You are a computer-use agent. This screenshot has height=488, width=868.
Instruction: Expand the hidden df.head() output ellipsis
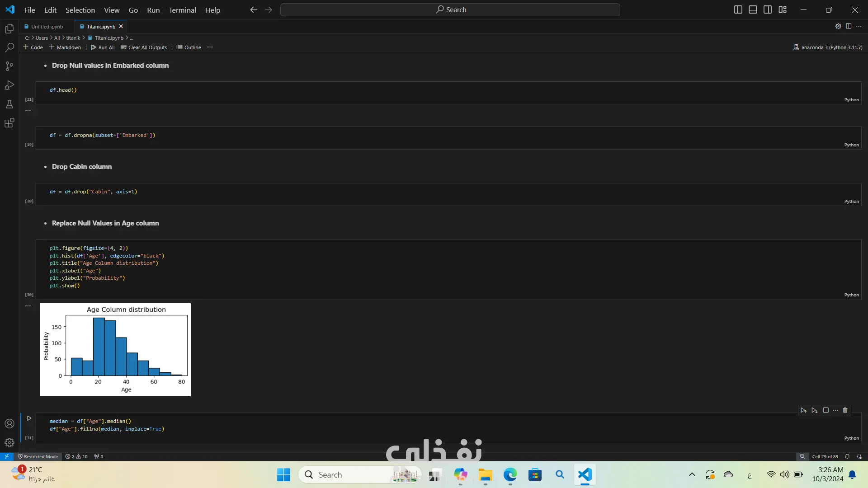pos(28,111)
